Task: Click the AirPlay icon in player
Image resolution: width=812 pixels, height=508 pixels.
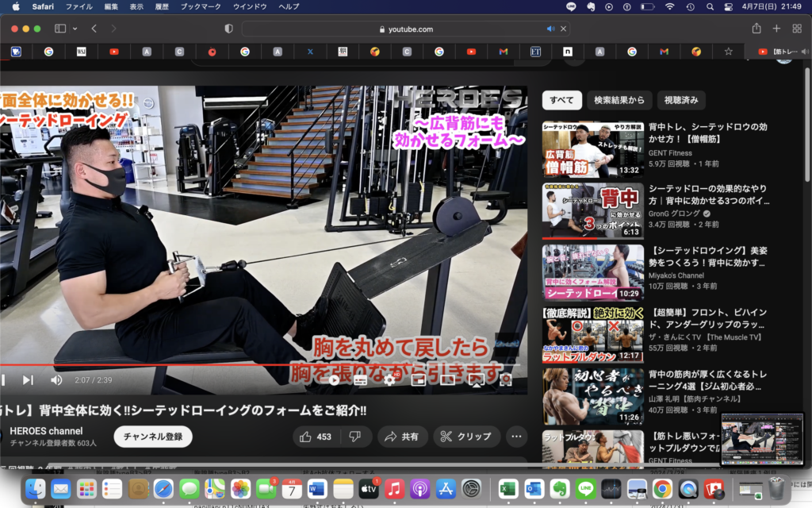Action: coord(477,380)
